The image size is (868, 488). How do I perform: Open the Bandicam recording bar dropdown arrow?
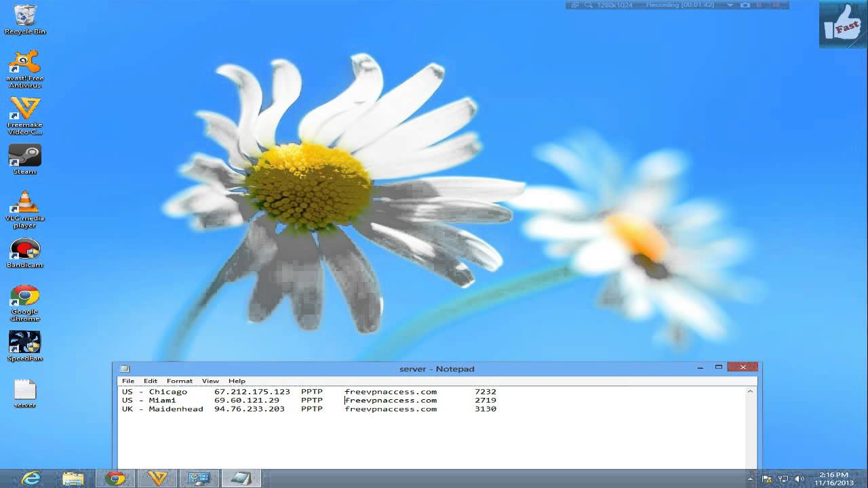[x=730, y=5]
